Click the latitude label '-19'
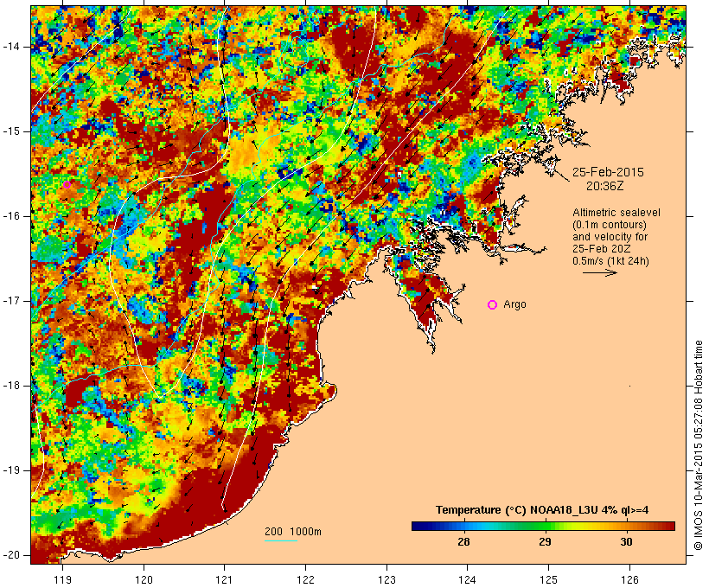 11,471
